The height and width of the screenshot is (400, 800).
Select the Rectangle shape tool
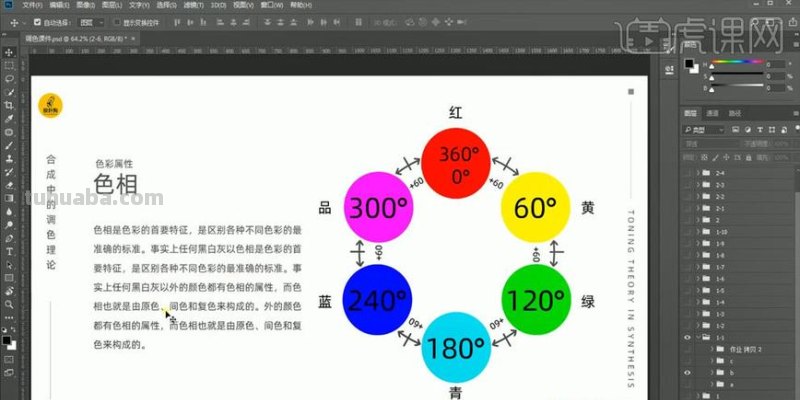point(9,278)
